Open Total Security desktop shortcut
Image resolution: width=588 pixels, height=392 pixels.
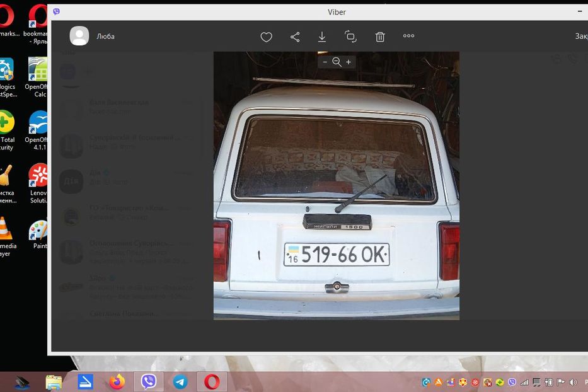(x=7, y=130)
